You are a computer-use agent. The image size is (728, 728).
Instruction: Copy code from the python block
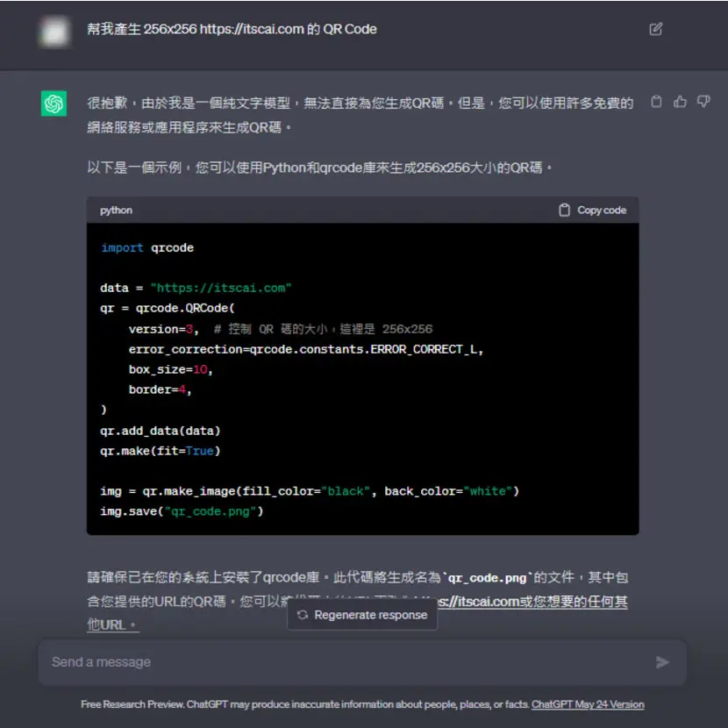(x=592, y=211)
